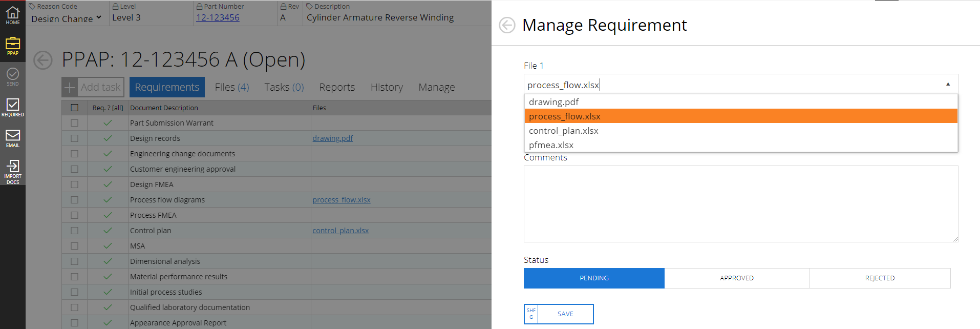Click the Cylinder Armature Reverse Winding description
Viewport: 980px width, 329px height.
pyautogui.click(x=380, y=17)
